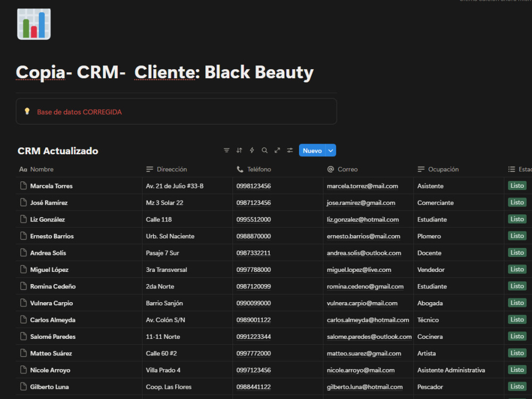The height and width of the screenshot is (399, 532).
Task: Open the Ernesto Barrios page icon
Action: pyautogui.click(x=23, y=236)
